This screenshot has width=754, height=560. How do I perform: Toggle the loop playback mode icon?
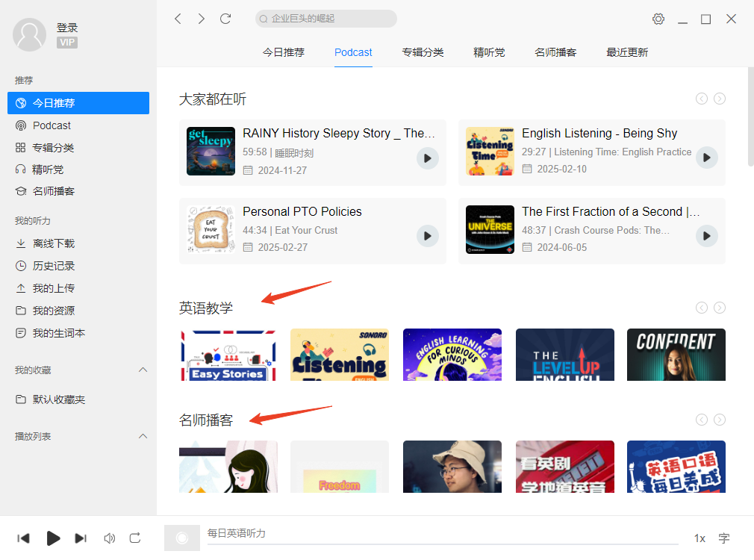[x=135, y=538]
